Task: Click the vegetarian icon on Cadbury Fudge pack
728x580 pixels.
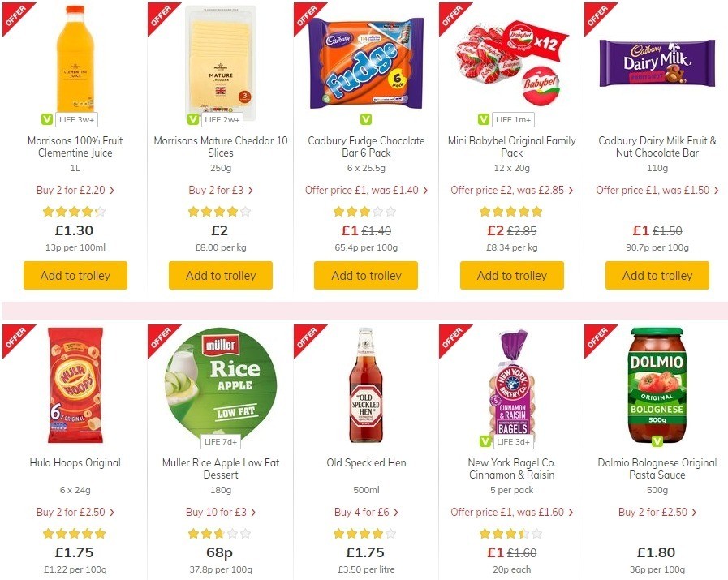Action: (365, 118)
